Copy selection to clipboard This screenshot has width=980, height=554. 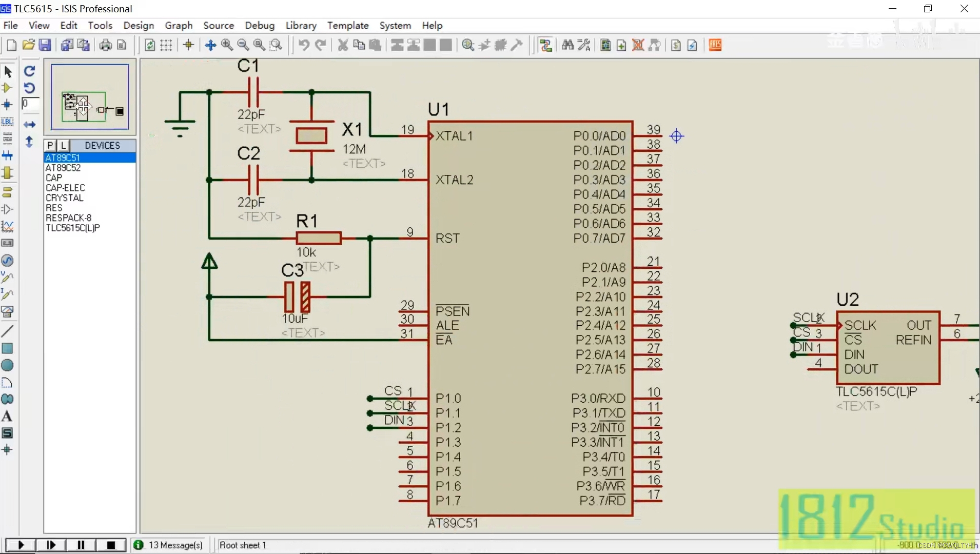359,45
